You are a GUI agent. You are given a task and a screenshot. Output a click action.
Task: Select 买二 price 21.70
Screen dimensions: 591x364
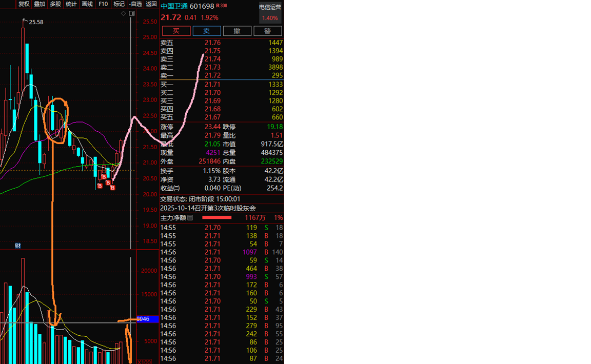[212, 93]
